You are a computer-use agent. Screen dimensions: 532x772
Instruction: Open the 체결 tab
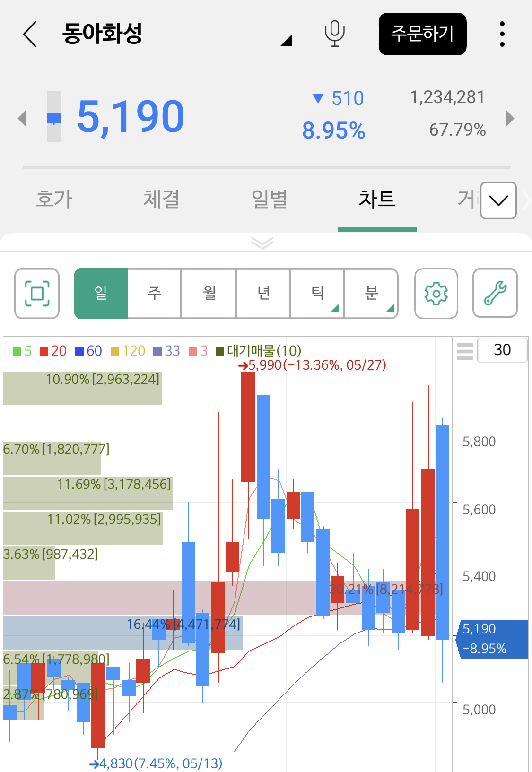pos(161,199)
